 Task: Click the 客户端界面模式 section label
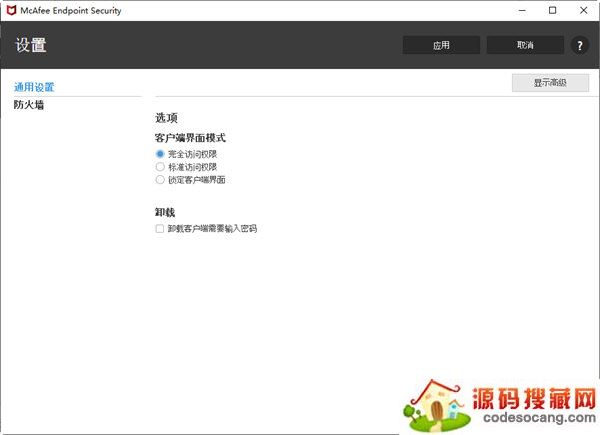(190, 138)
